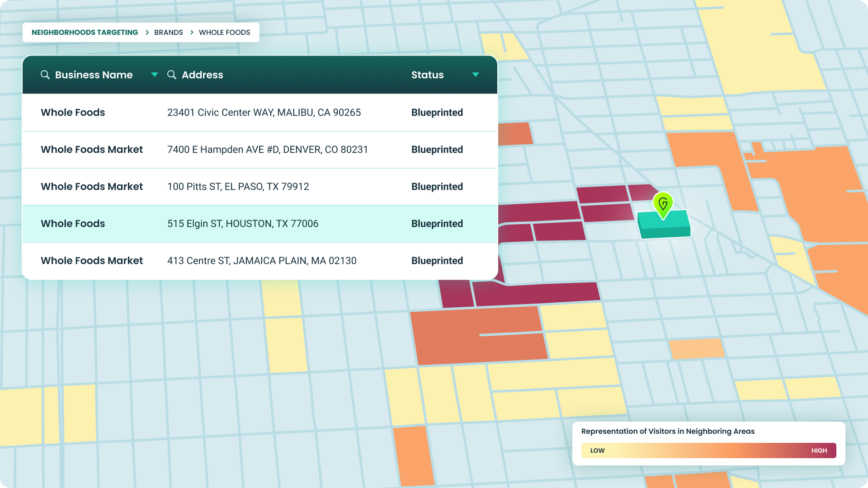Screen dimensions: 868x488
Task: Click the chevron after NEIGHBORHOODS TARGETING
Action: coord(146,32)
